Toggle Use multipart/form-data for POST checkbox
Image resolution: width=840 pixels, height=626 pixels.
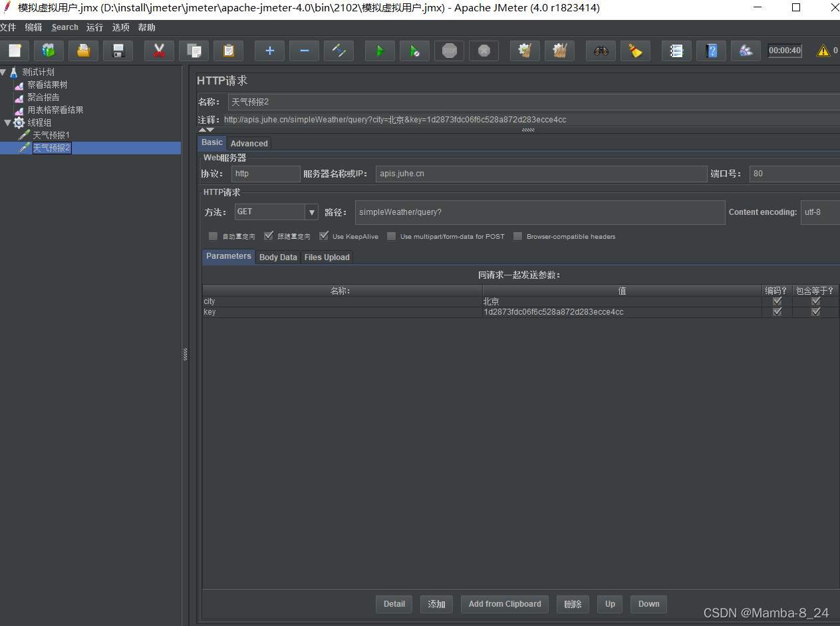point(392,236)
